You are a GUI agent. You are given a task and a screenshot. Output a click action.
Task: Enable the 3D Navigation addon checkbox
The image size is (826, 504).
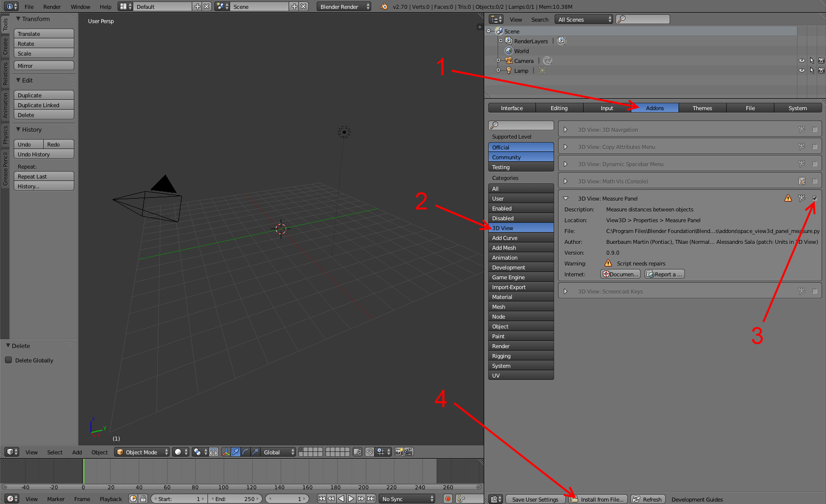coord(815,130)
